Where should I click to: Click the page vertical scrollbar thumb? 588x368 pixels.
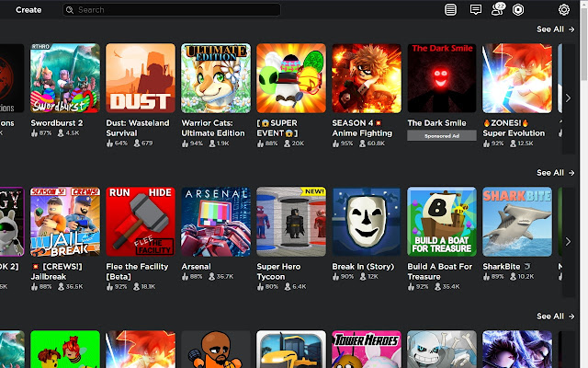tap(584, 45)
